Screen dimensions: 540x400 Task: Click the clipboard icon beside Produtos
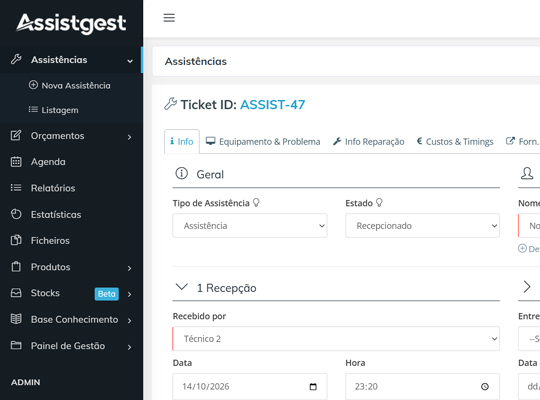tap(16, 267)
